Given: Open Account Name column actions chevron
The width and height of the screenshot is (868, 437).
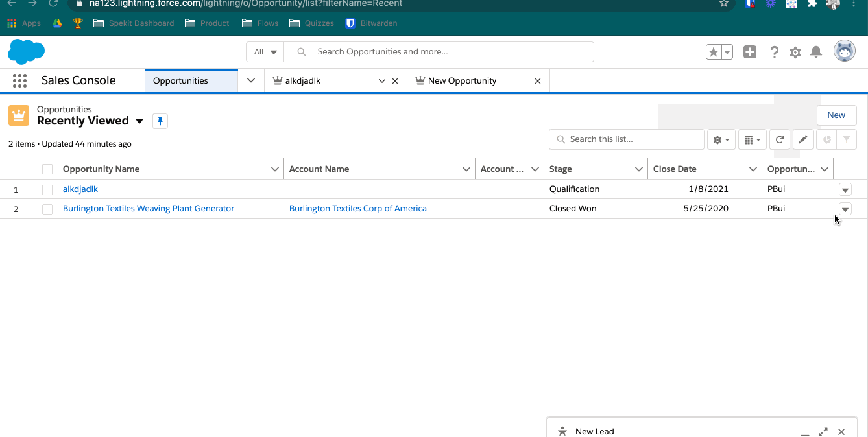Looking at the screenshot, I should (x=466, y=169).
